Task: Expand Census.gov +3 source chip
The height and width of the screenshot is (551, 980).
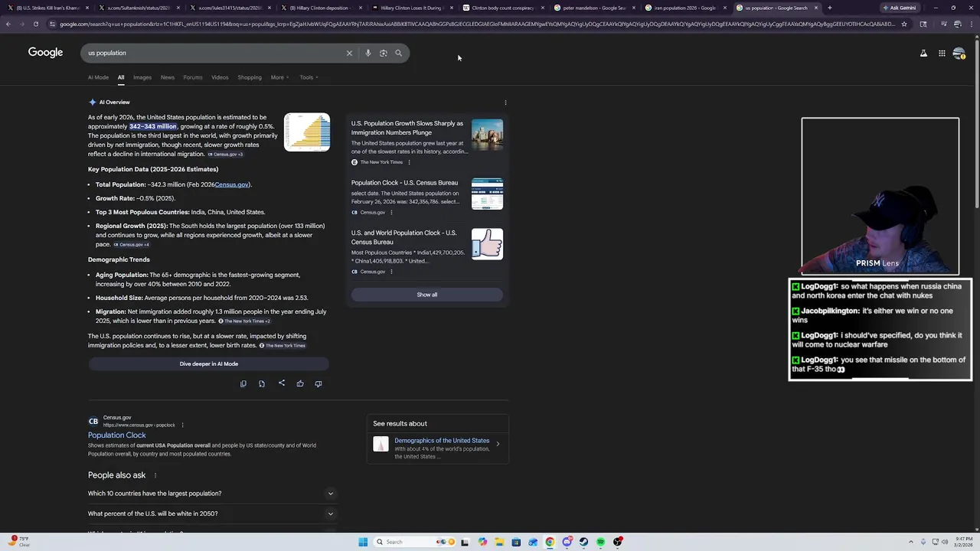Action: [226, 155]
